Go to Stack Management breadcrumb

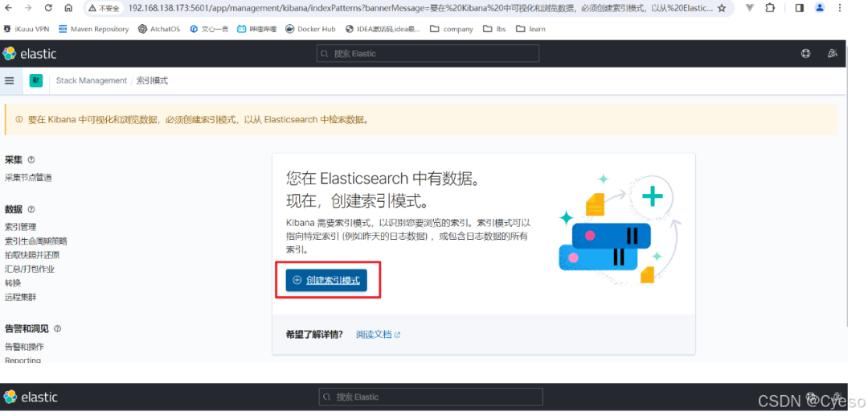click(92, 81)
